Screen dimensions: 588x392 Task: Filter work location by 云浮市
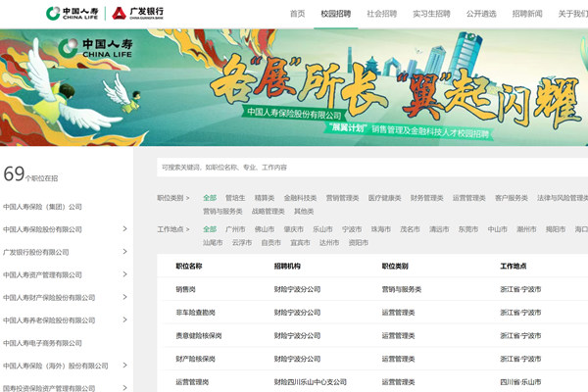point(242,243)
